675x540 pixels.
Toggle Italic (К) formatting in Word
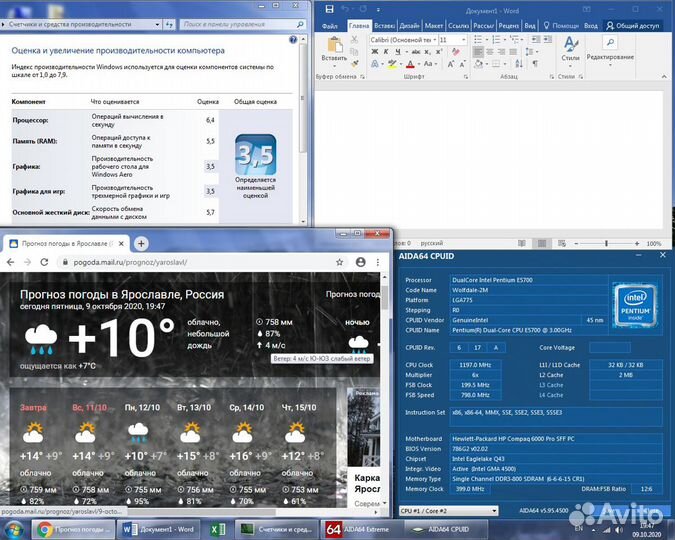386,52
